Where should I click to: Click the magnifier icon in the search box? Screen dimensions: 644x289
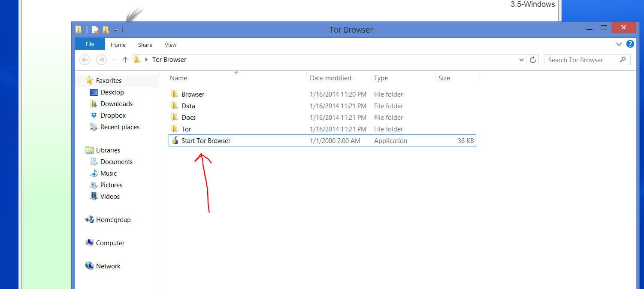(623, 60)
